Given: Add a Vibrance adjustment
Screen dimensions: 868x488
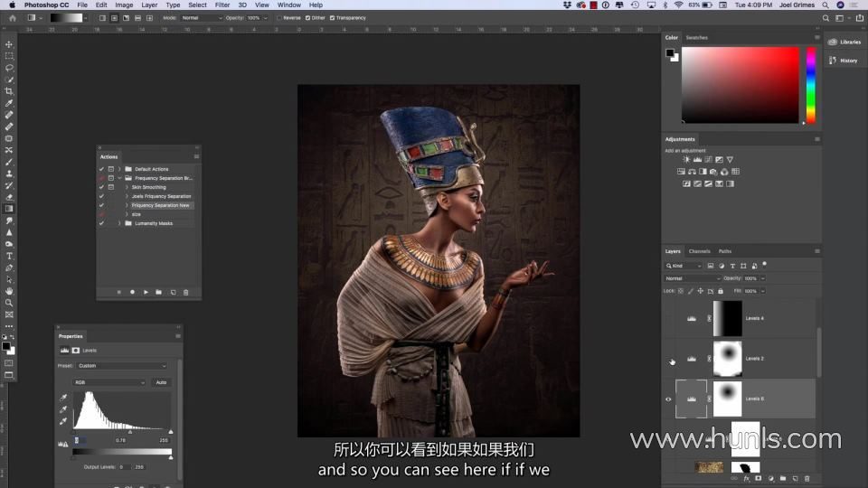Looking at the screenshot, I should point(730,159).
